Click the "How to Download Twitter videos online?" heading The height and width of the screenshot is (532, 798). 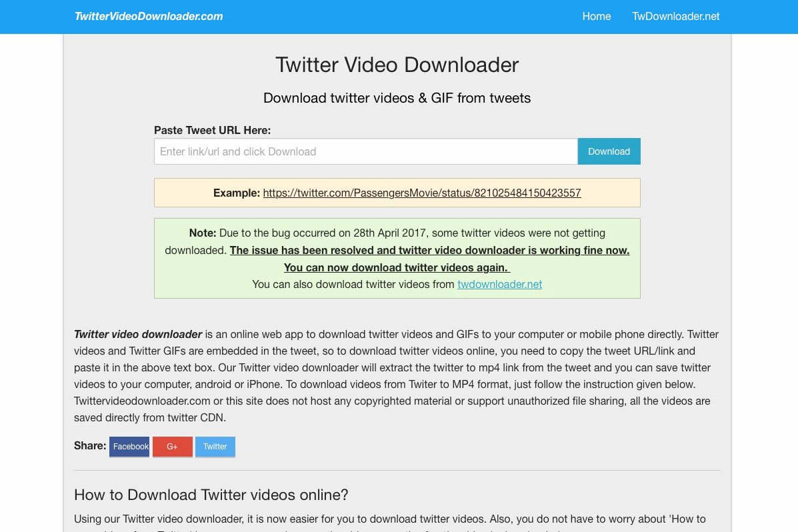(211, 495)
